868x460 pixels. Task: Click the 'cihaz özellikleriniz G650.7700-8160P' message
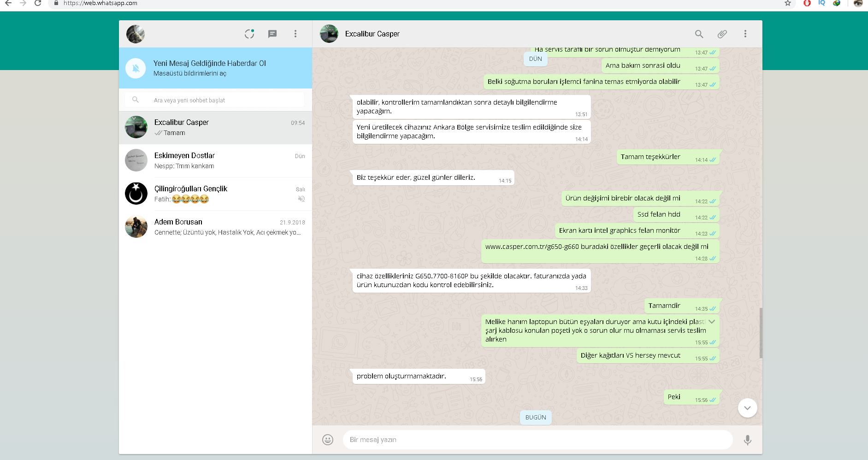(472, 280)
